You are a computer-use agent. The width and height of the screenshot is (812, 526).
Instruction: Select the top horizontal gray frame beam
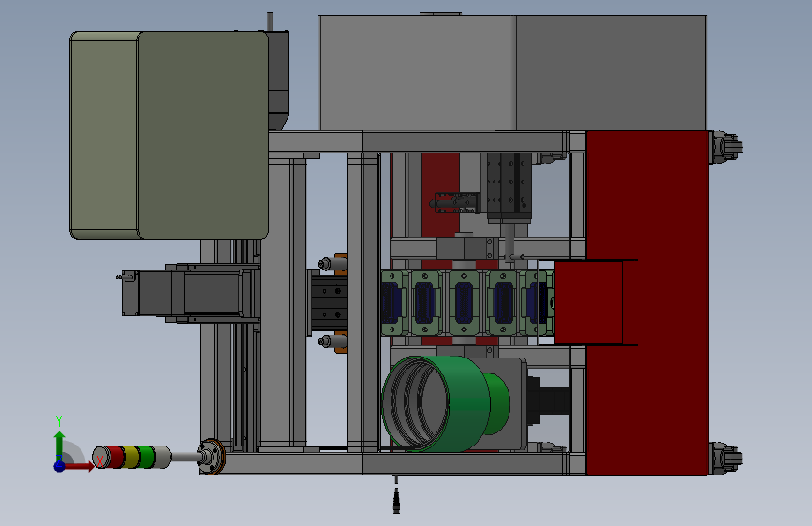tap(419, 142)
